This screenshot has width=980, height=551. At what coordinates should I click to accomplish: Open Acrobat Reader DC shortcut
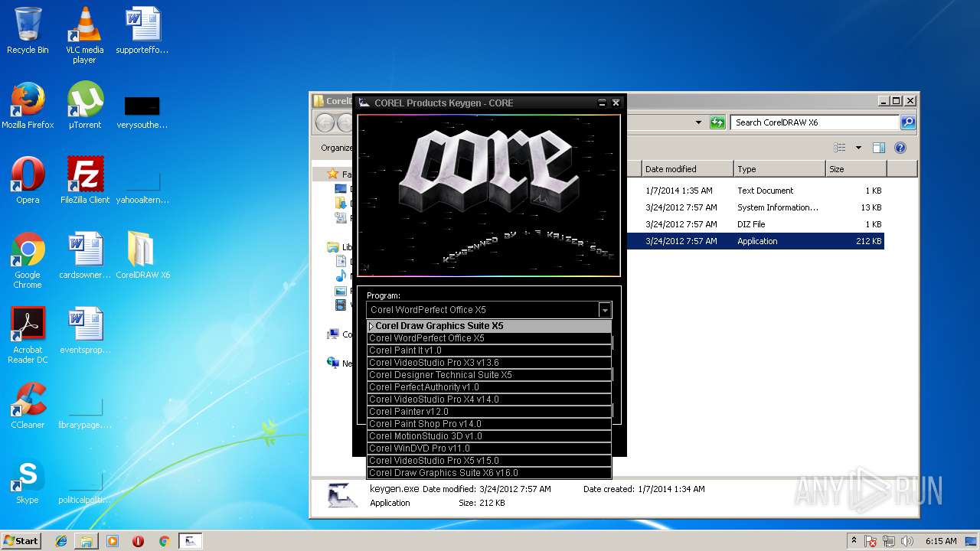tap(28, 335)
